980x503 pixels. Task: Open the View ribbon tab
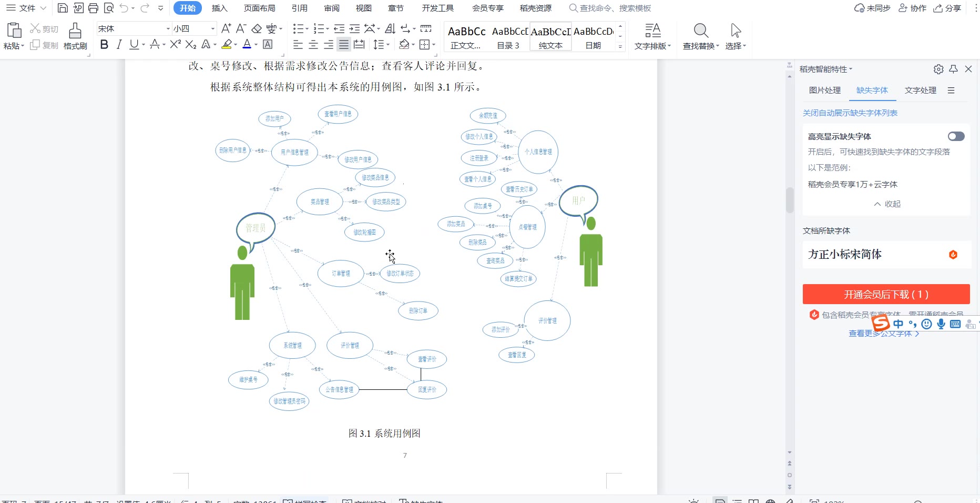click(364, 8)
